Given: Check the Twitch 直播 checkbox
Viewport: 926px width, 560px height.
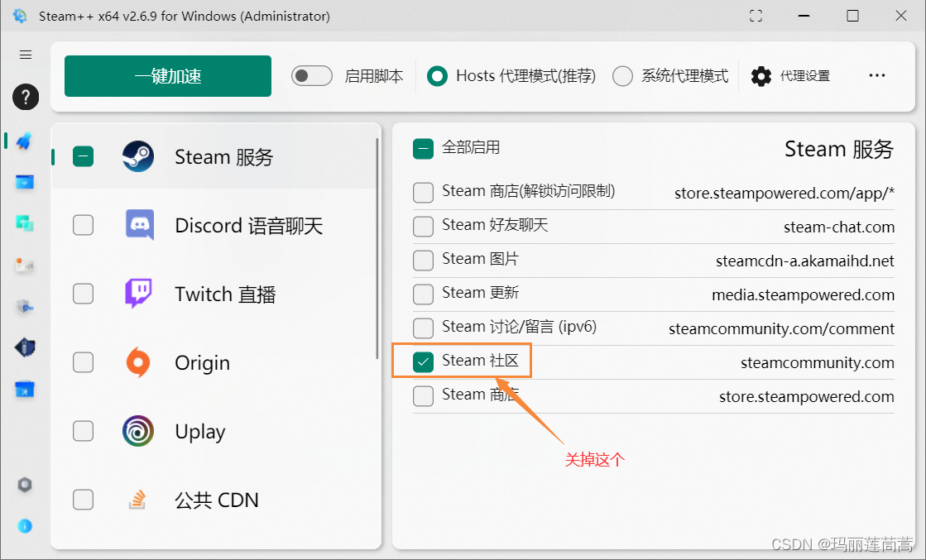Looking at the screenshot, I should tap(84, 294).
